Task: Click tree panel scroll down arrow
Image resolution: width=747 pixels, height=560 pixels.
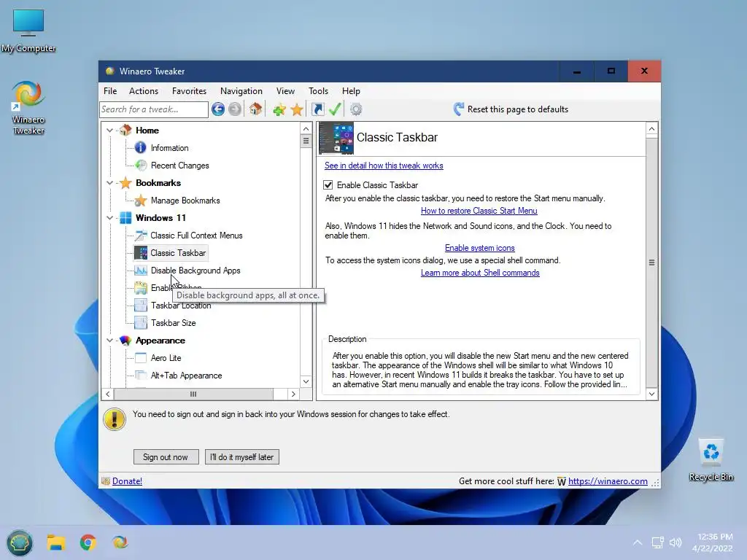Action: coord(306,381)
